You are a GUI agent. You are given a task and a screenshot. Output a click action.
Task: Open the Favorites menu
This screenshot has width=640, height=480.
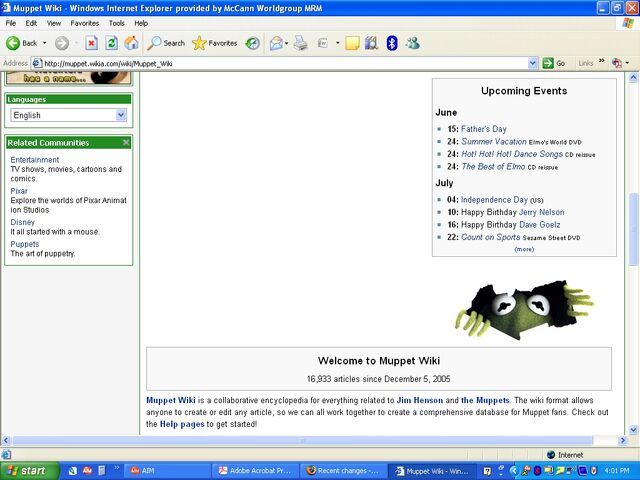(84, 23)
